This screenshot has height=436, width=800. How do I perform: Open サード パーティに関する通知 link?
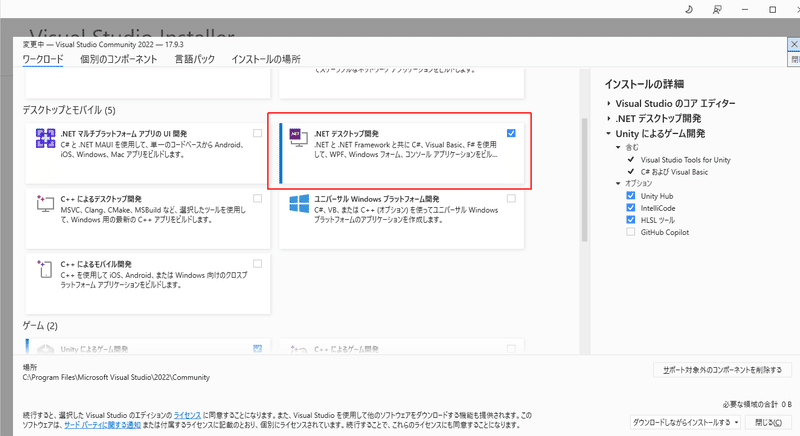click(103, 425)
